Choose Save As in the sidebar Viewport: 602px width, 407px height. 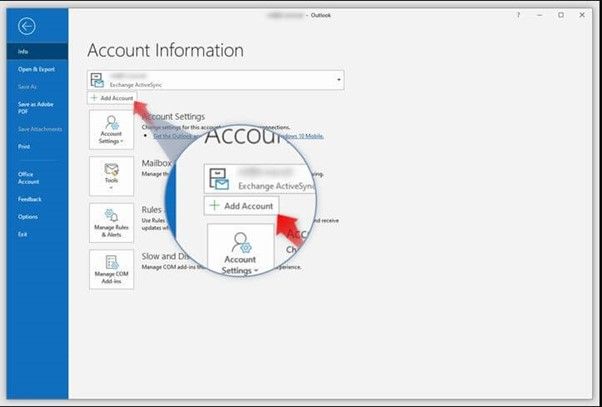(26, 87)
